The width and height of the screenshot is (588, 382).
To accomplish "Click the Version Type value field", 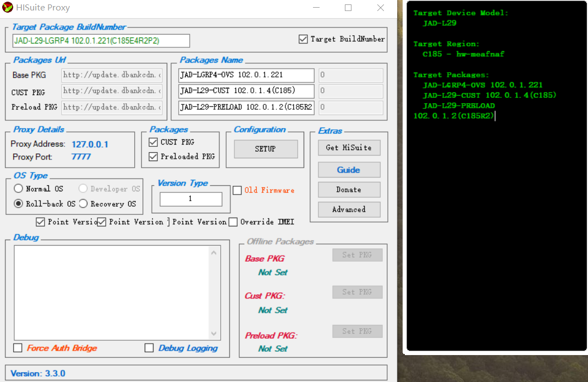I will [x=191, y=198].
